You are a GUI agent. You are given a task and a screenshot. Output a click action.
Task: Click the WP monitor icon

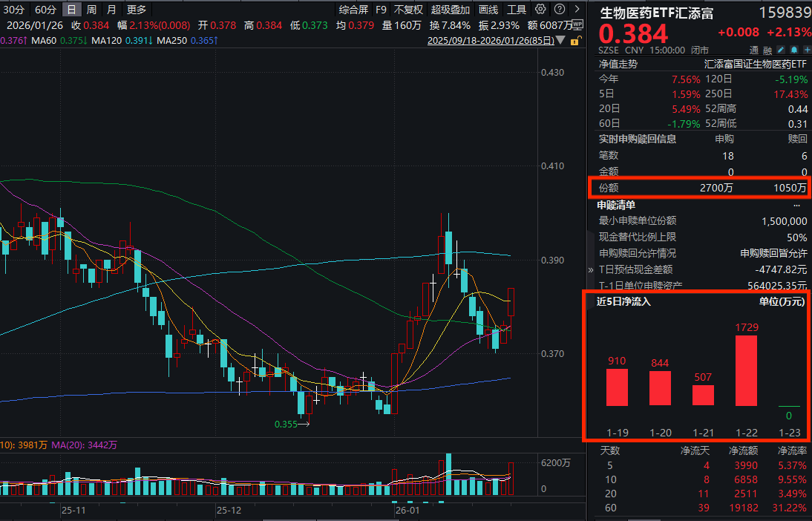pyautogui.click(x=578, y=24)
